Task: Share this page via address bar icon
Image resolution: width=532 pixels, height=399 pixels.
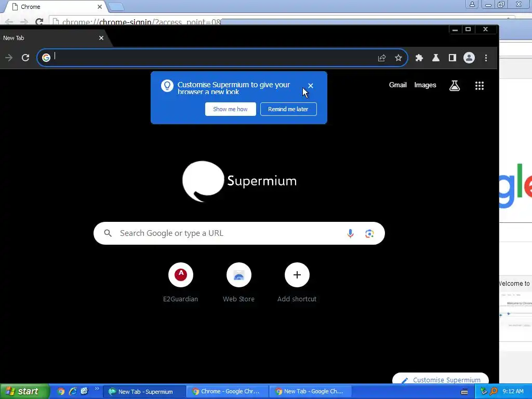Action: (x=382, y=58)
